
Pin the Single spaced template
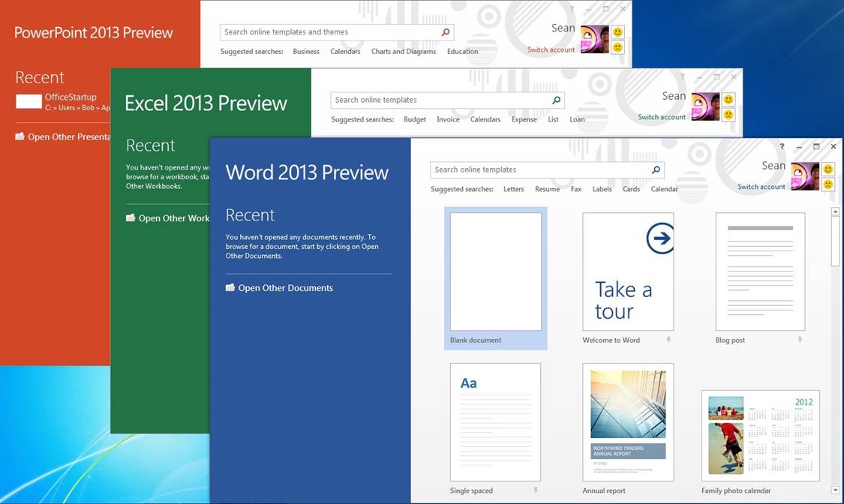point(536,490)
